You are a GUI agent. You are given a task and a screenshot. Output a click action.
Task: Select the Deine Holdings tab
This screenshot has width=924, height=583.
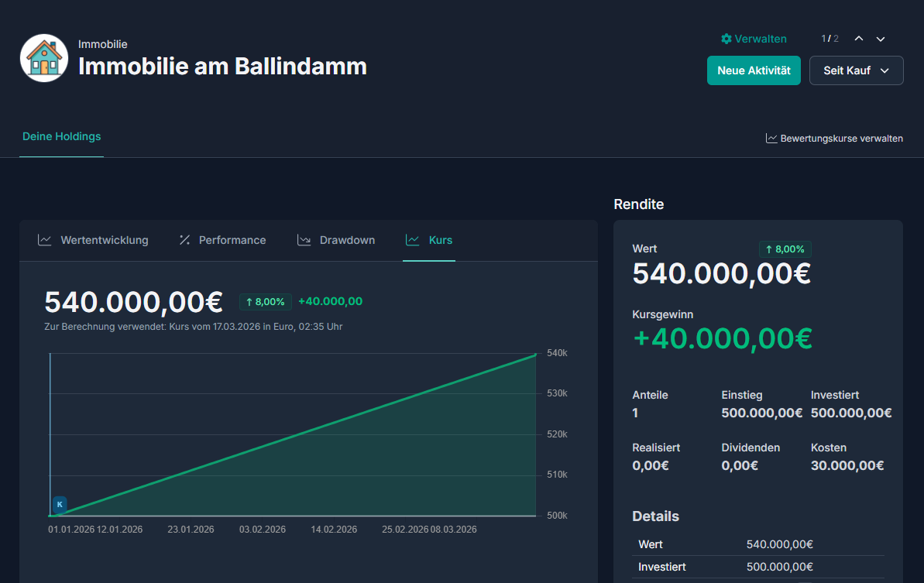[x=62, y=136]
